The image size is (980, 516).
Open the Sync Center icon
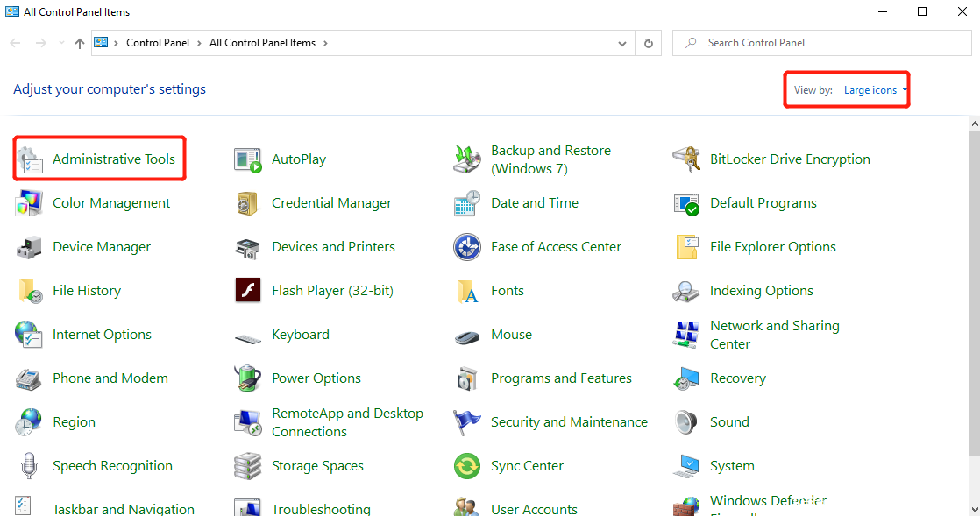(467, 466)
